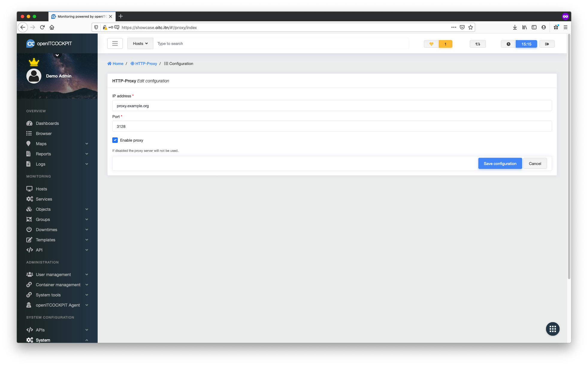Click the blue 15:15 time button
Image resolution: width=588 pixels, height=365 pixels.
pyautogui.click(x=526, y=44)
